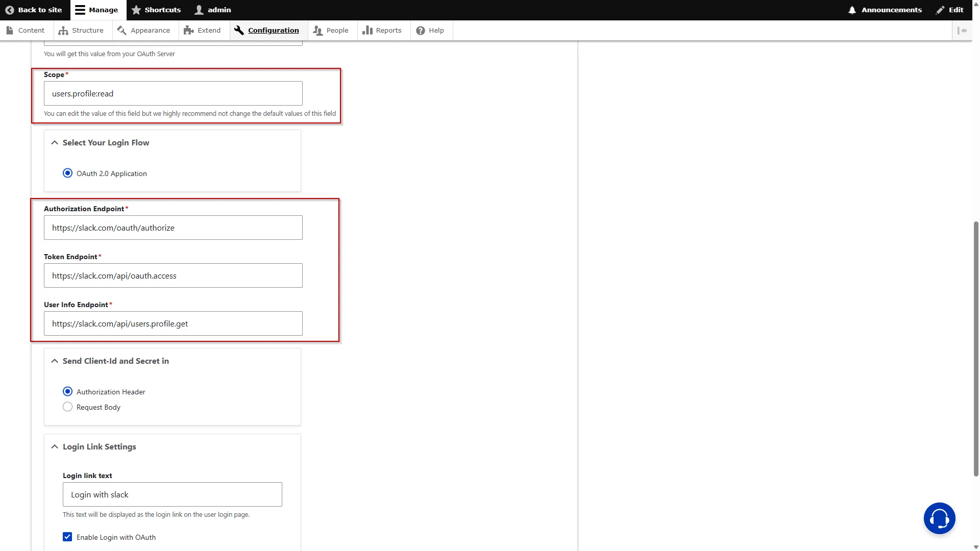Screen dimensions: 980x551
Task: Click into the Scope input field
Action: (x=173, y=93)
